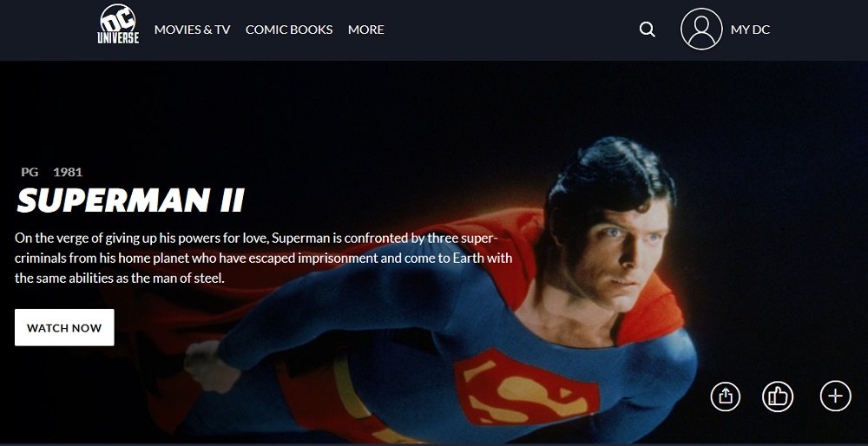
Task: Click the DC Universe logo
Action: point(118,25)
